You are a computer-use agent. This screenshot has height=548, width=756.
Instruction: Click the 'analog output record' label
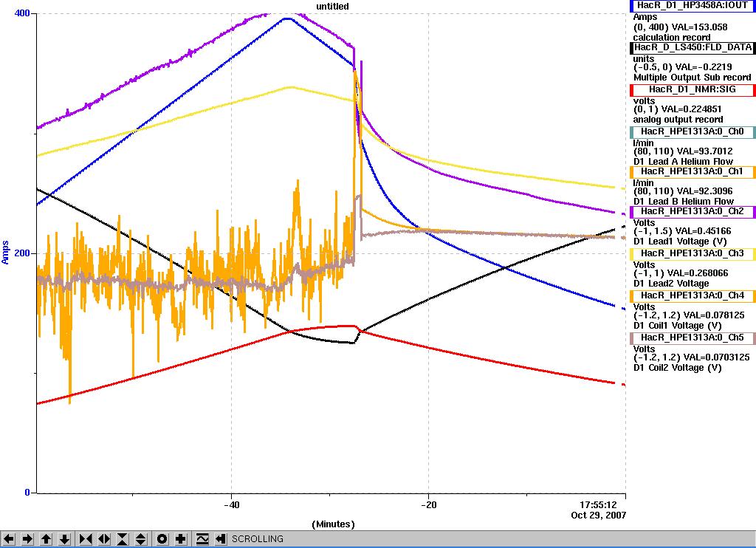678,120
